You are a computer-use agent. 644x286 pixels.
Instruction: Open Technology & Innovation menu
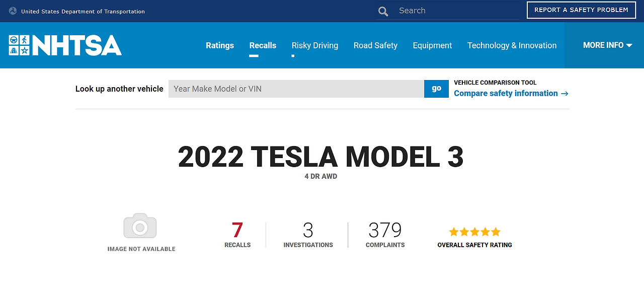click(512, 45)
